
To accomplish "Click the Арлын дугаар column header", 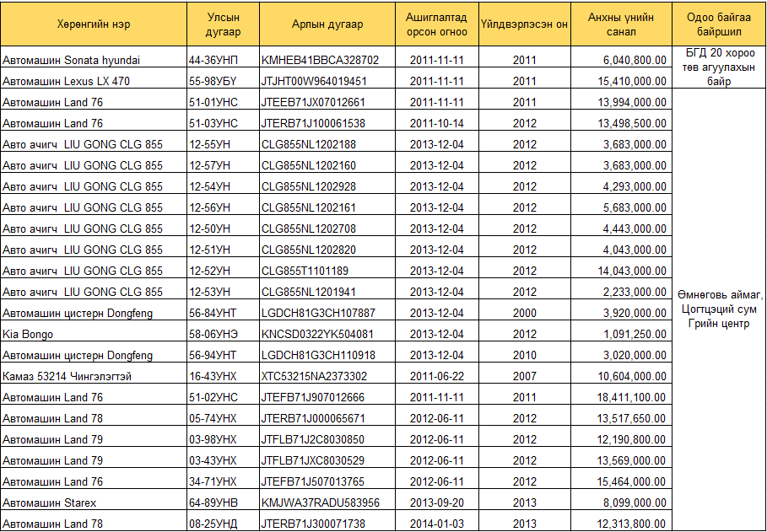I will [327, 24].
